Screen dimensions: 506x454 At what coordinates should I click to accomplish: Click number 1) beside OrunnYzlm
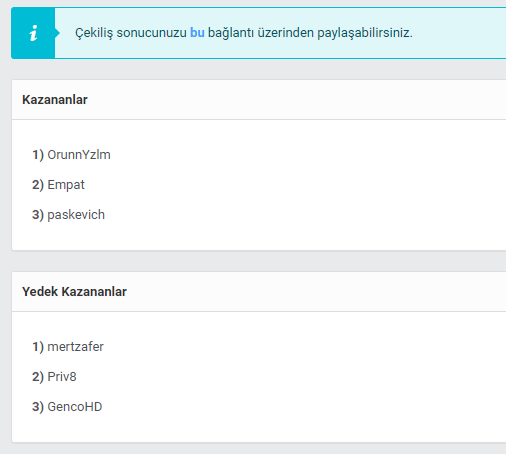38,155
